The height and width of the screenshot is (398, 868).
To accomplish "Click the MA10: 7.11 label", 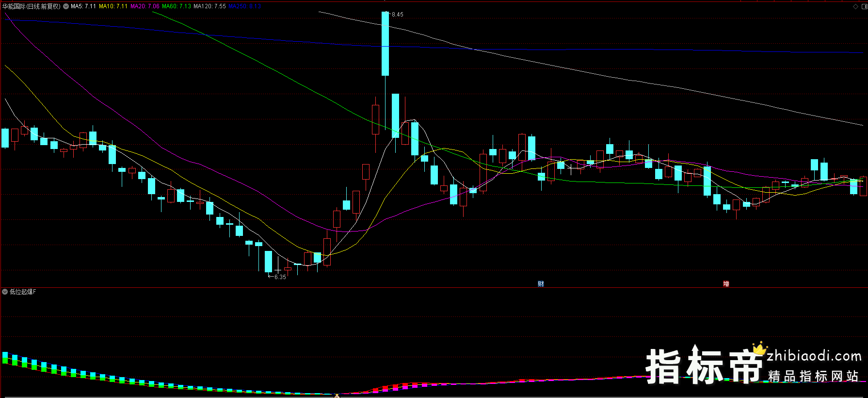I will point(113,6).
